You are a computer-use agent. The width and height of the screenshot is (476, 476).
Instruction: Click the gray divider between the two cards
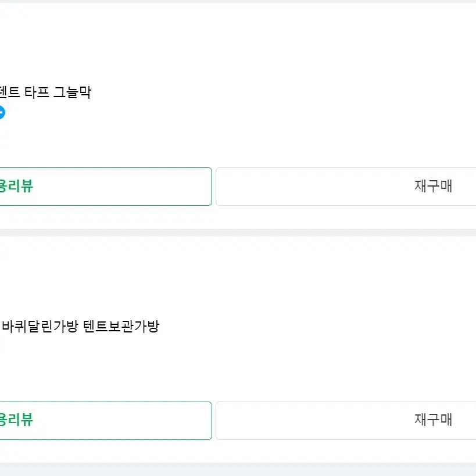[238, 233]
